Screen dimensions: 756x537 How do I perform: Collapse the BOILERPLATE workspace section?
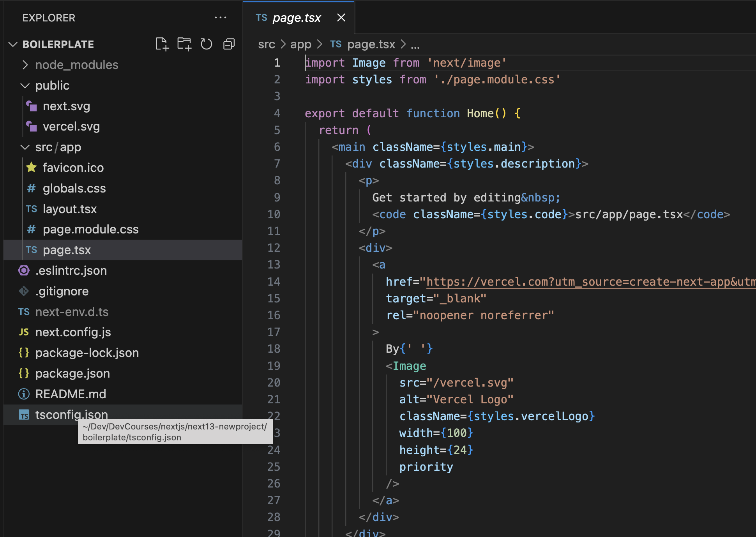[x=13, y=44]
